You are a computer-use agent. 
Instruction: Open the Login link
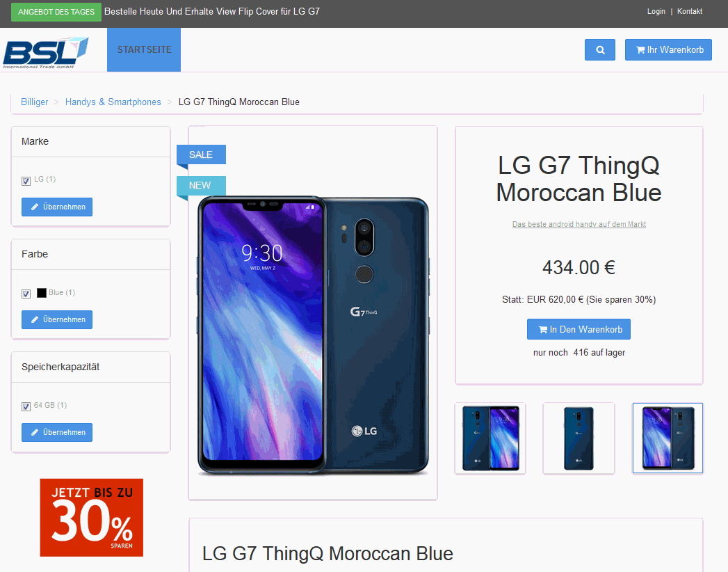click(656, 11)
